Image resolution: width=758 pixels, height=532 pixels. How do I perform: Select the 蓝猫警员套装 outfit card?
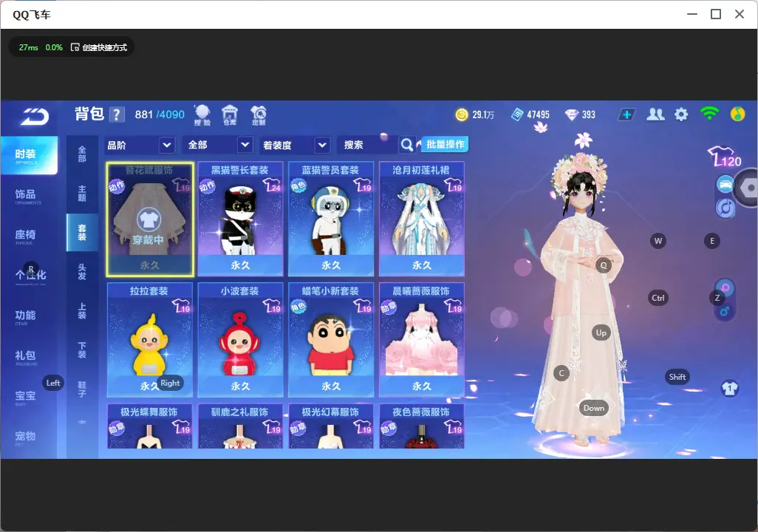tap(331, 219)
